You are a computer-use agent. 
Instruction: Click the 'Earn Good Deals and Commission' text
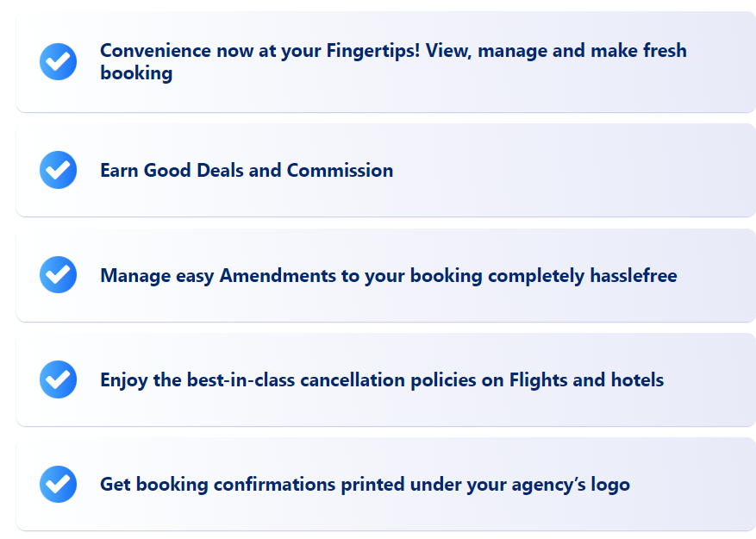pos(247,171)
